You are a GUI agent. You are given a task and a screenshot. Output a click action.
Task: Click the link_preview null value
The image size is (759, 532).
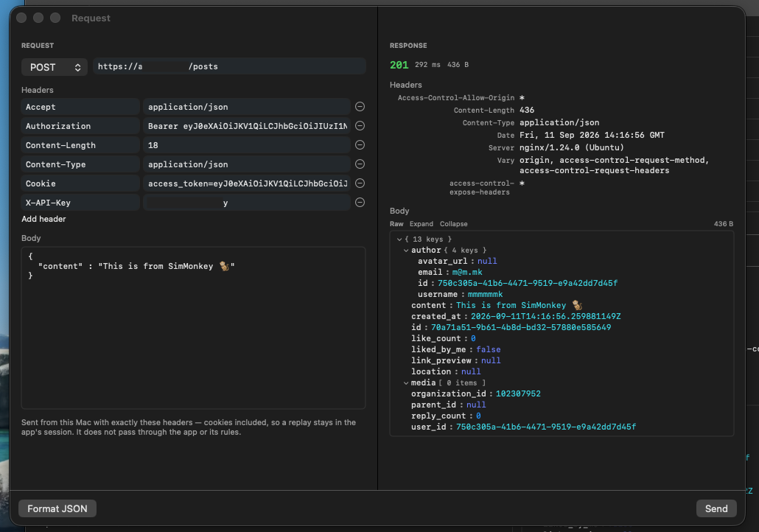pos(491,360)
